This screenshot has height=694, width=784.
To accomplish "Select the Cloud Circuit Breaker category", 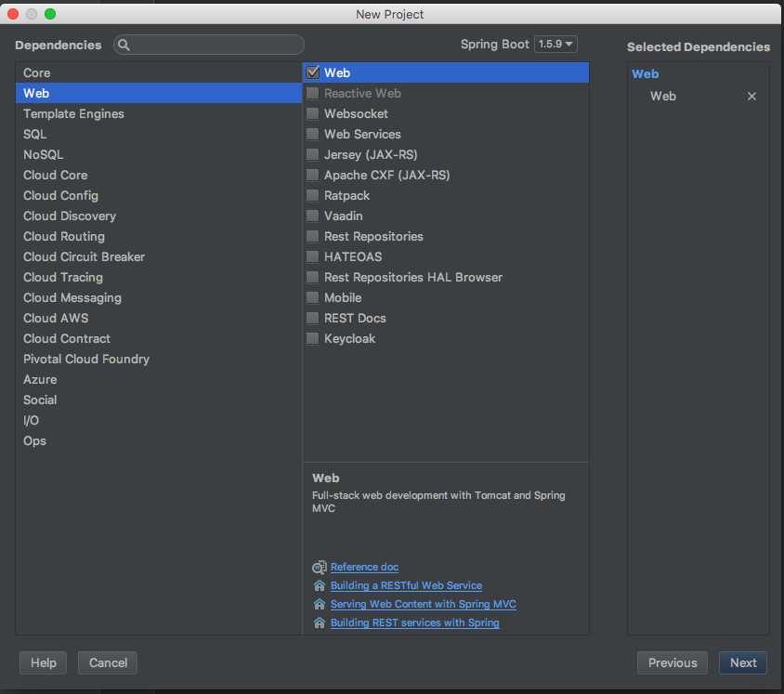I will point(159,257).
